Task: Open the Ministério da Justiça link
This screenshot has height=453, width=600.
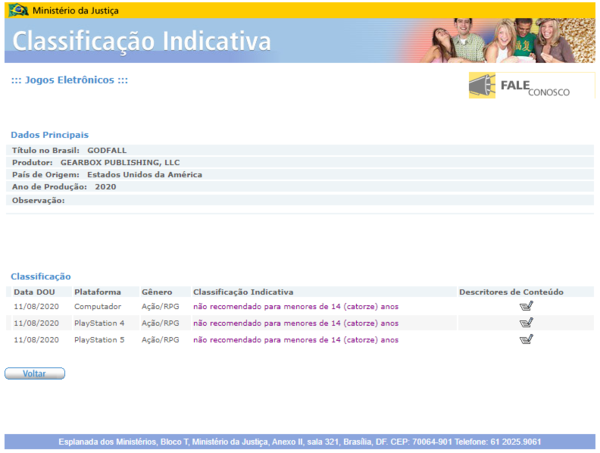Action: [73, 9]
